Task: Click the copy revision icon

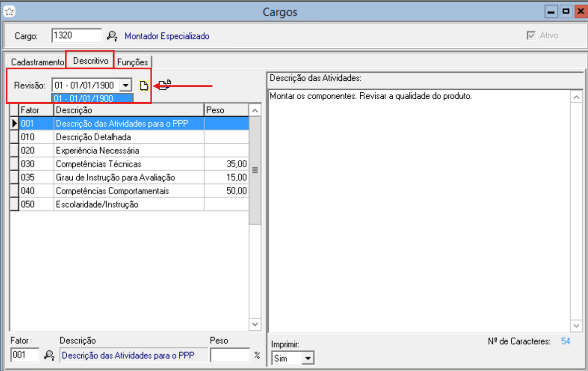Action: point(165,85)
